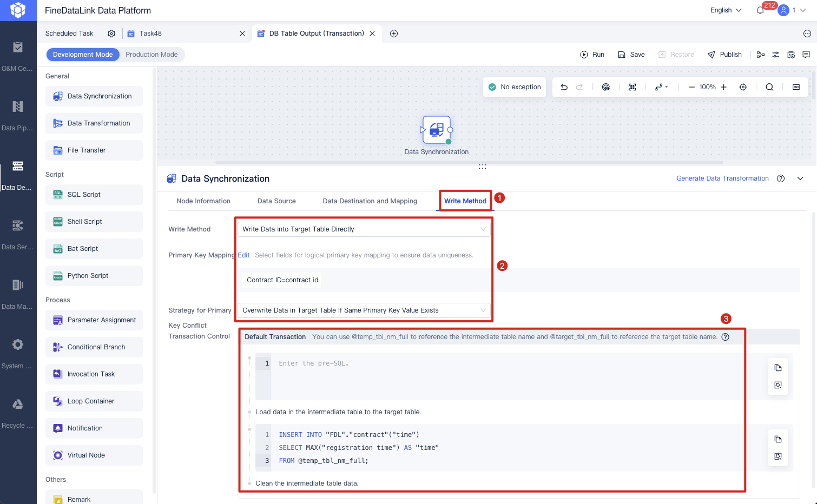817x504 pixels.
Task: Copy the pre-SQL editor content icon
Action: (778, 368)
